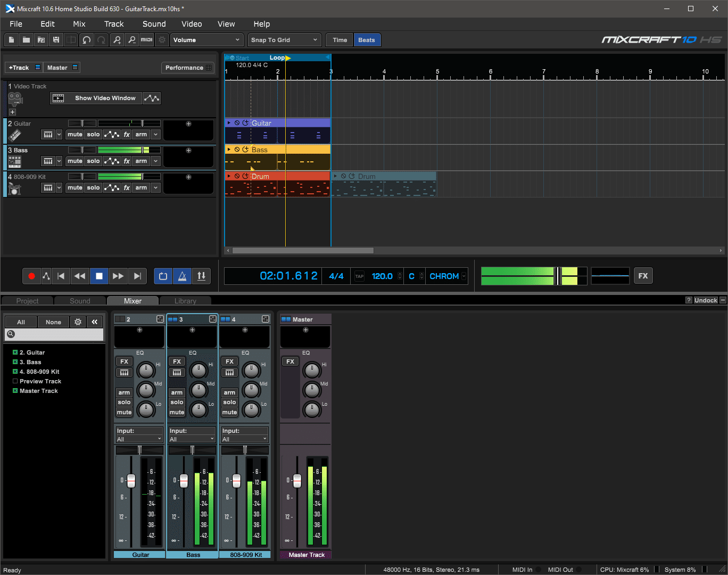Stop playback with the square stop button
Viewport: 728px width, 575px height.
click(99, 276)
